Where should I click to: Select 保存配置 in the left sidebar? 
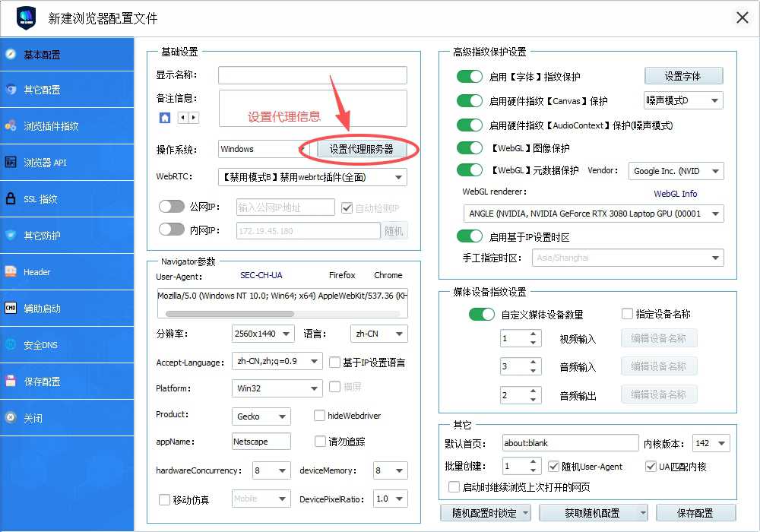pos(42,382)
